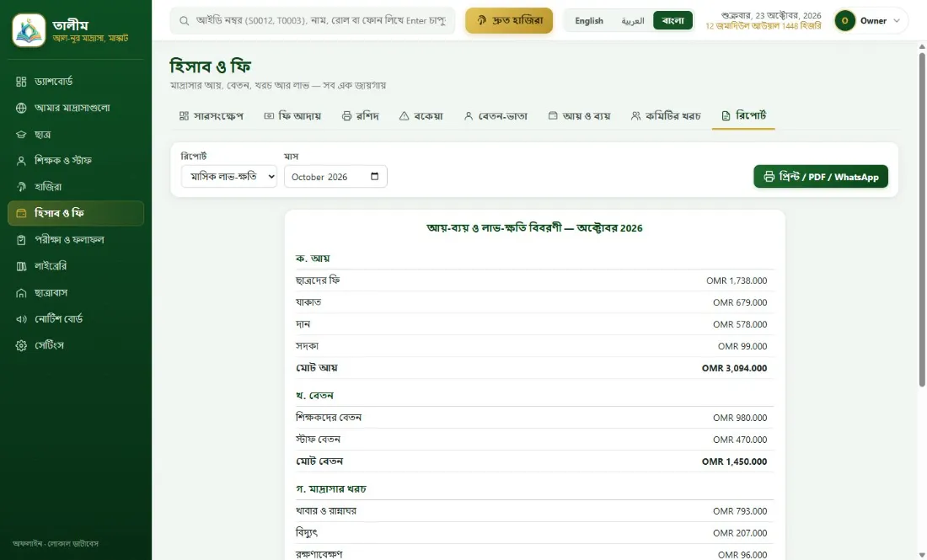
Task: Click the gear সেটিংস icon
Action: click(x=21, y=345)
